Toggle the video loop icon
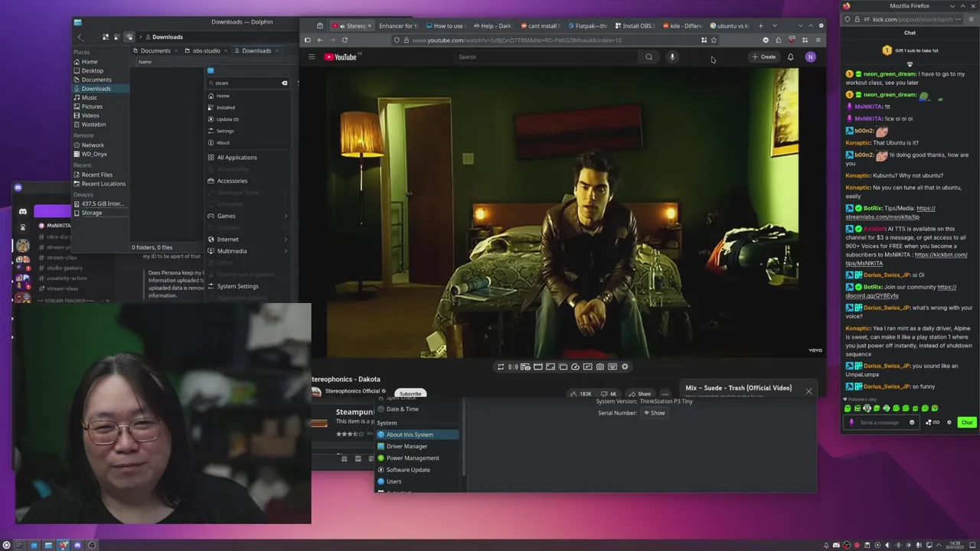This screenshot has height=551, width=980. click(x=501, y=367)
